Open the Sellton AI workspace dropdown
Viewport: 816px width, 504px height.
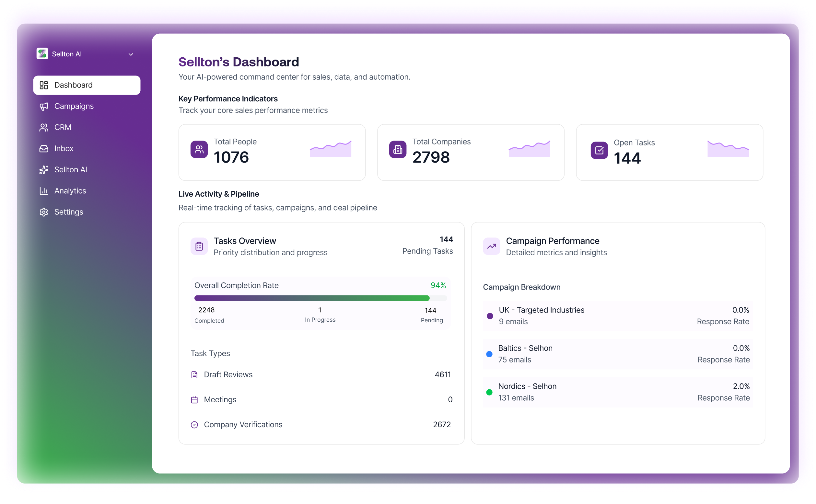tap(131, 54)
